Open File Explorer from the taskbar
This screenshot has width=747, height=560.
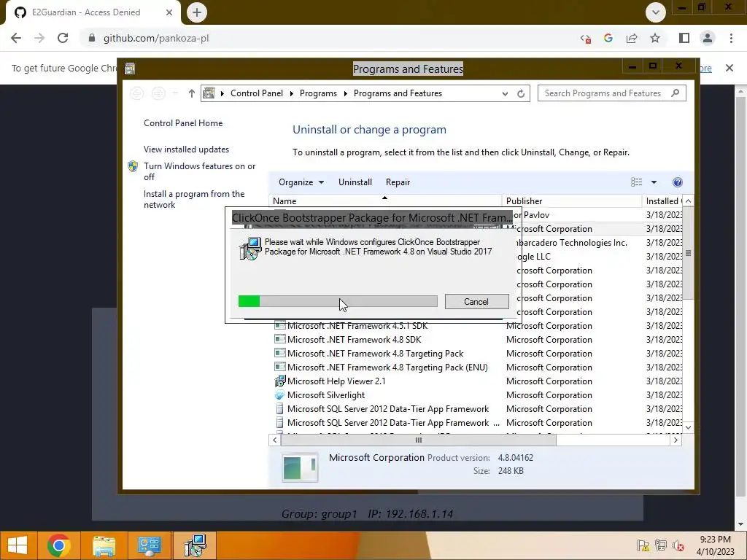(104, 545)
